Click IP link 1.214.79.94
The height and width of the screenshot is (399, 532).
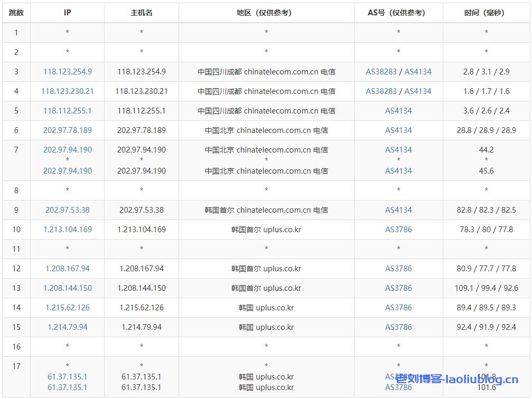point(68,327)
